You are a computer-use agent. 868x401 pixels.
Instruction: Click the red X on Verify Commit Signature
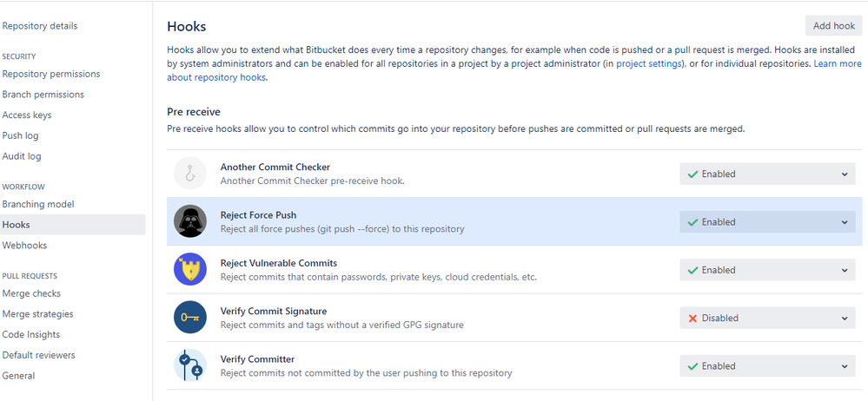[x=692, y=319]
